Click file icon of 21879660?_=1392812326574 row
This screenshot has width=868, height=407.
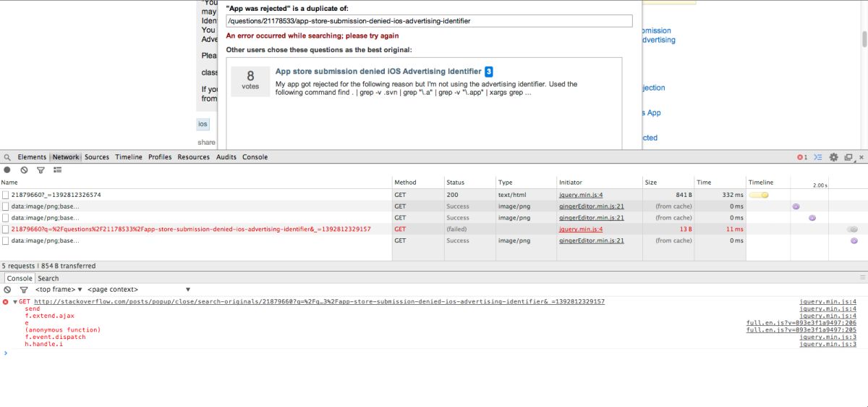point(5,195)
